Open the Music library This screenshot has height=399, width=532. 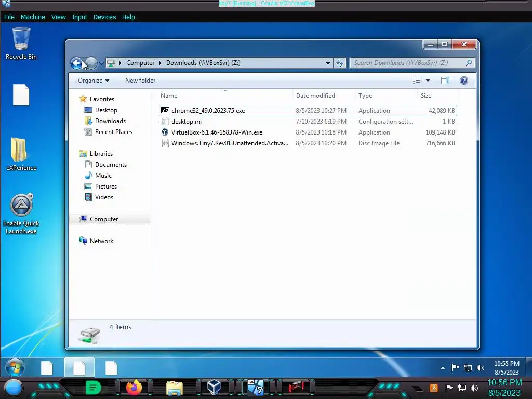103,176
